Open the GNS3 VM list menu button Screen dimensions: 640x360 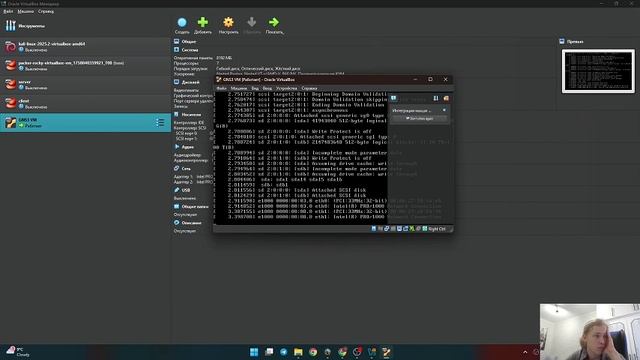click(160, 122)
